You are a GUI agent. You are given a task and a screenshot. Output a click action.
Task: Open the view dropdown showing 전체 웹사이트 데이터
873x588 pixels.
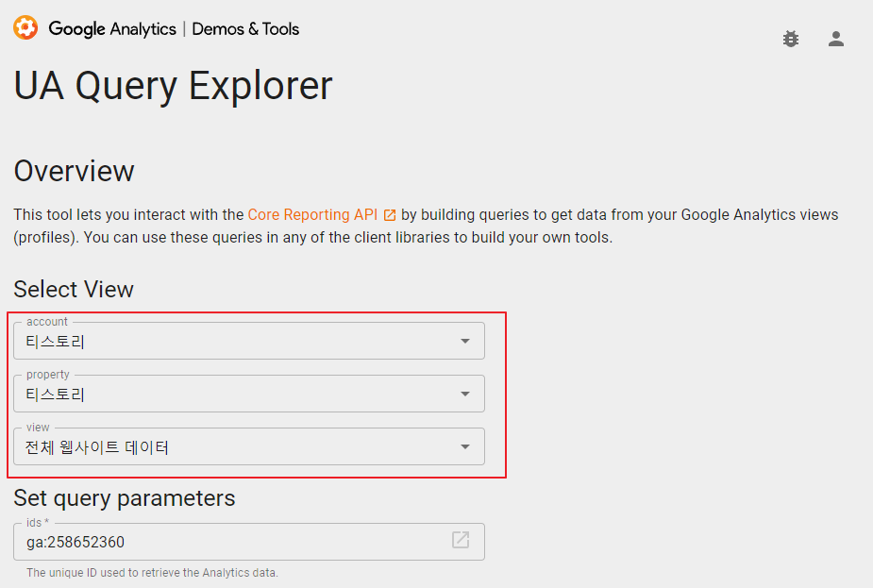(x=249, y=446)
